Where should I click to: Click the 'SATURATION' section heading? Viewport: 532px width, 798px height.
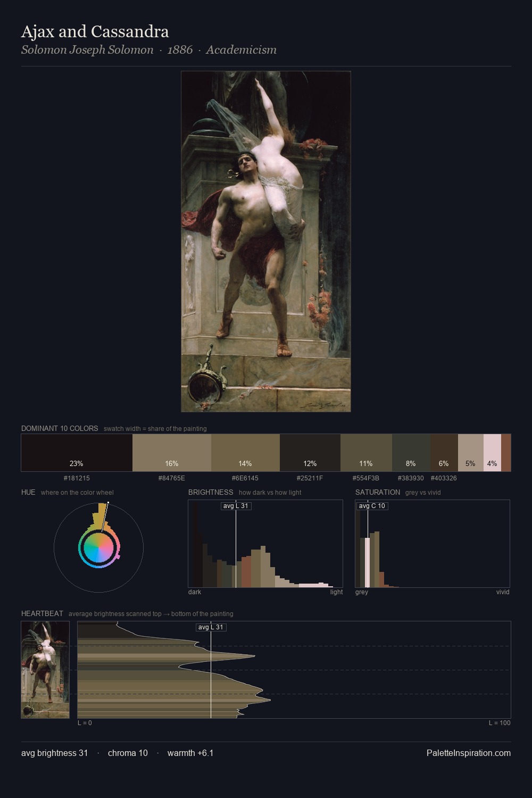pos(378,492)
